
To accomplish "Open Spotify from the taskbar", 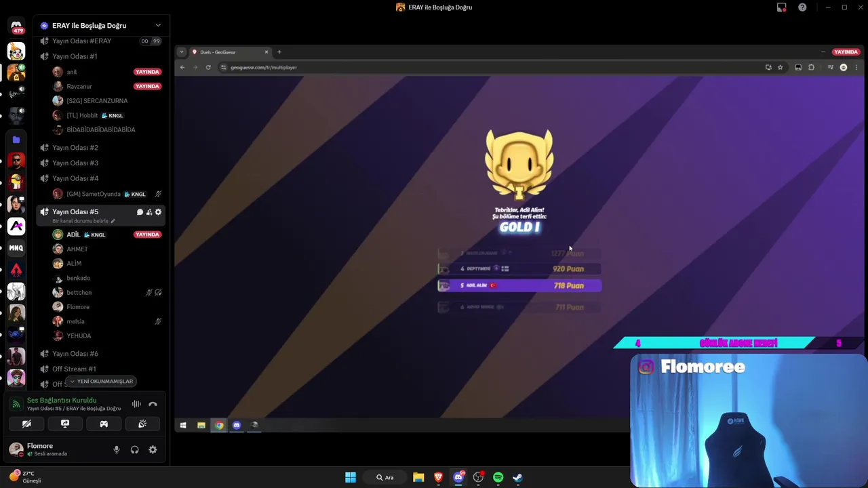I will pos(498,477).
